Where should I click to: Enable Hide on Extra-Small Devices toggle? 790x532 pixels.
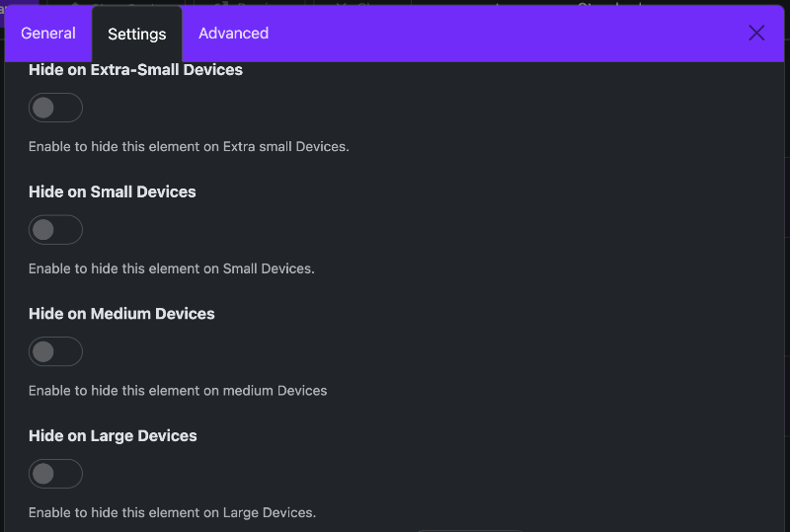point(55,108)
